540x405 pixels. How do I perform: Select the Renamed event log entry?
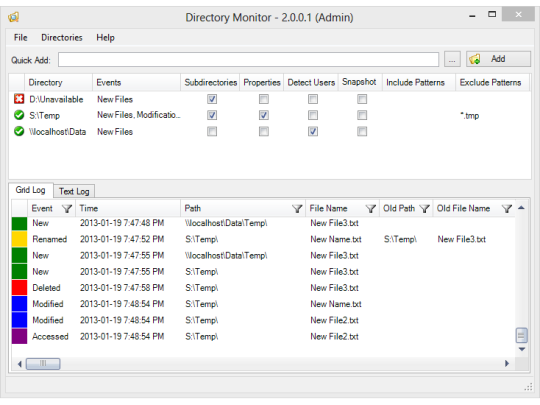263,239
